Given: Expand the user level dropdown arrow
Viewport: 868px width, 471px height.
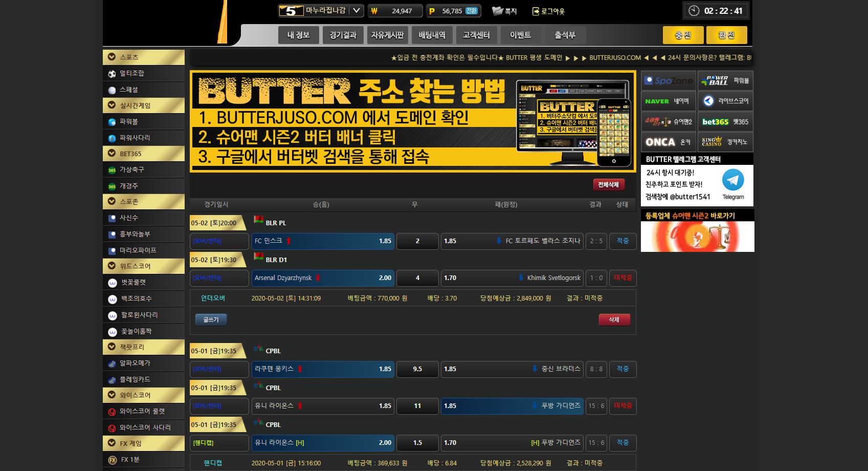Looking at the screenshot, I should [357, 10].
